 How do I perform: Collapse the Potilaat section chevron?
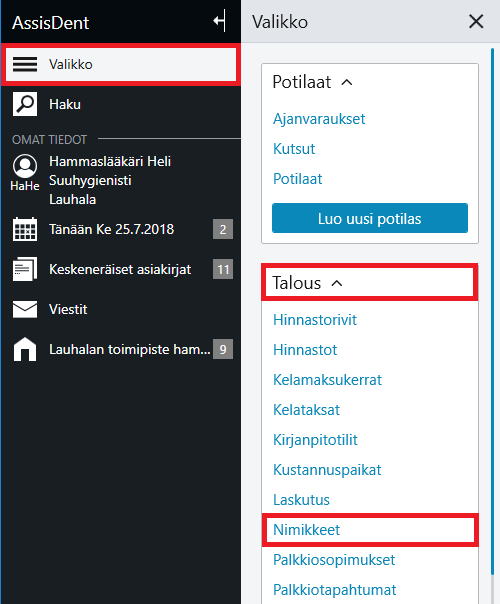tap(347, 82)
